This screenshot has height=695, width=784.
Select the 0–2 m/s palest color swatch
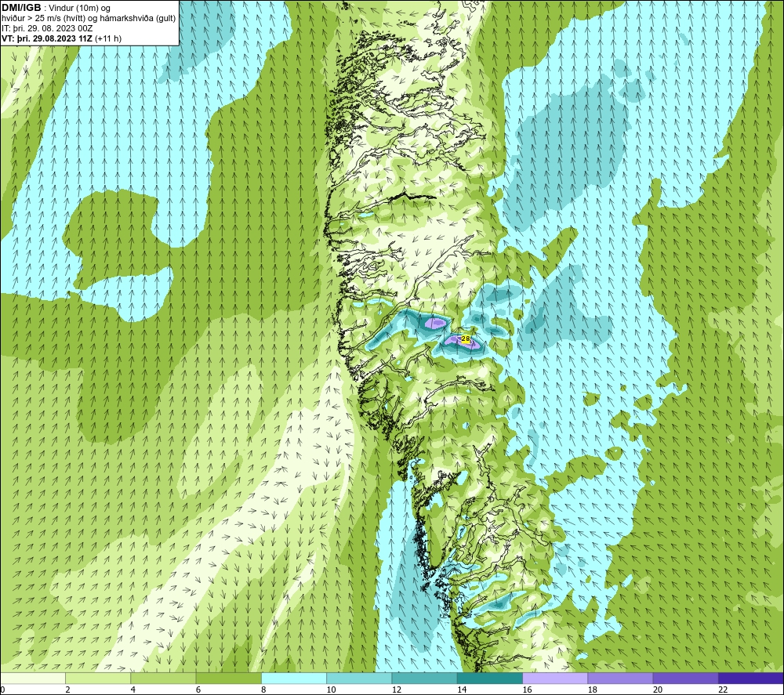(x=32, y=678)
